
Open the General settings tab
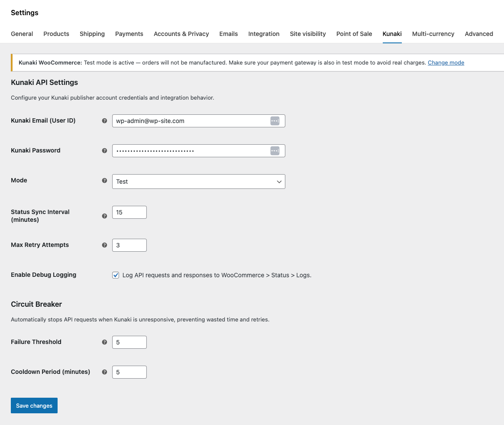point(22,34)
